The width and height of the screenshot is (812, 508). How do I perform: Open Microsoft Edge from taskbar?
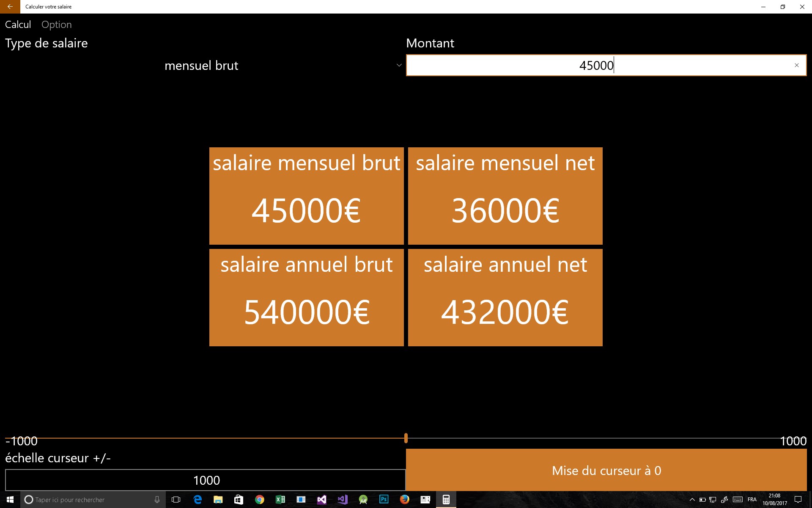(198, 500)
